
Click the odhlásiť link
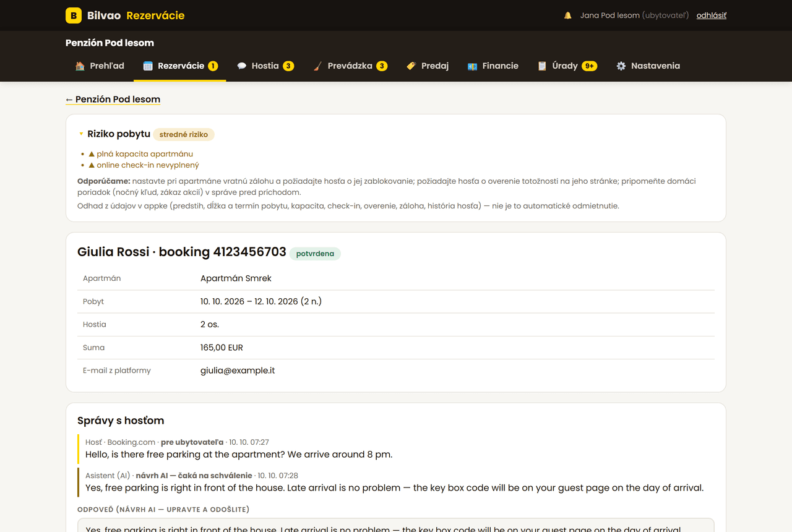tap(712, 15)
